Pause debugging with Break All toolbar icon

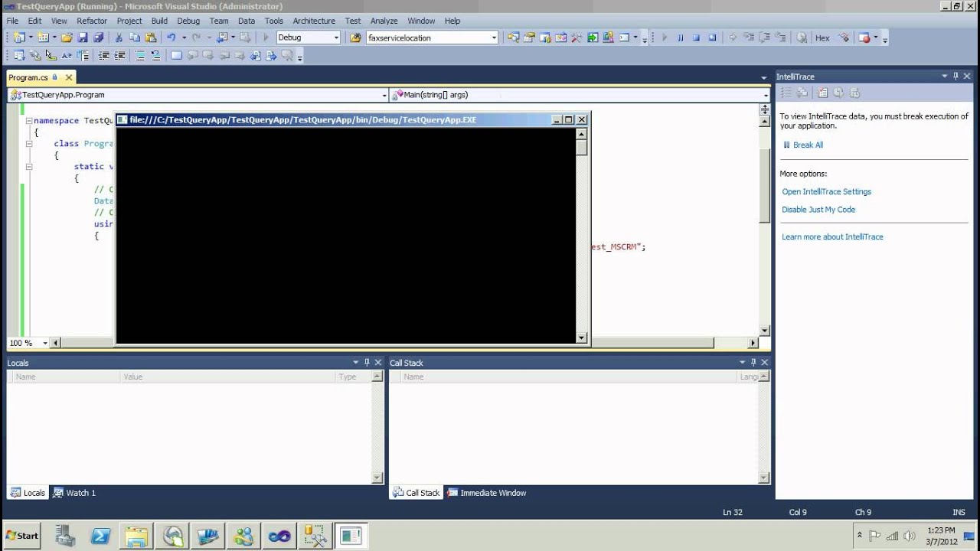(x=680, y=37)
